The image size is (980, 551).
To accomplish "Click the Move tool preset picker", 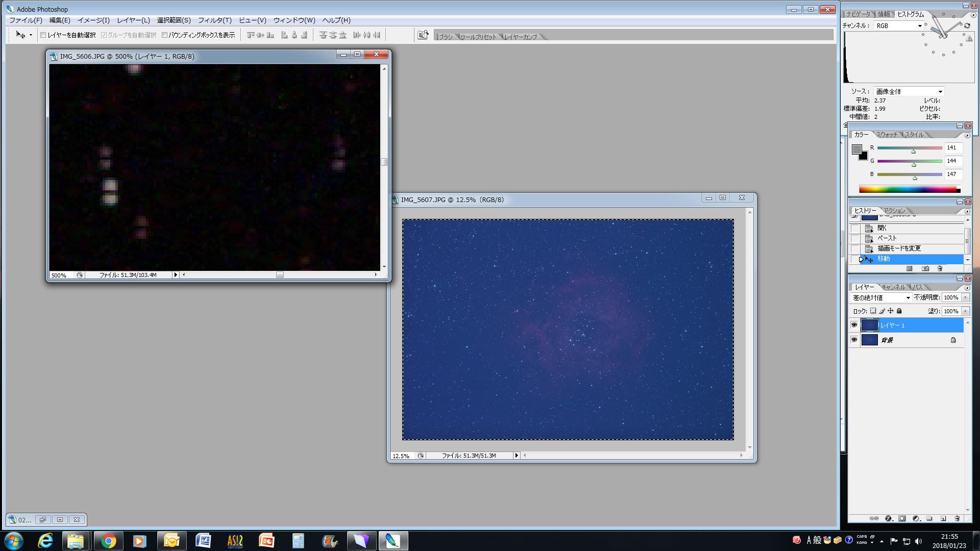I will pos(23,35).
